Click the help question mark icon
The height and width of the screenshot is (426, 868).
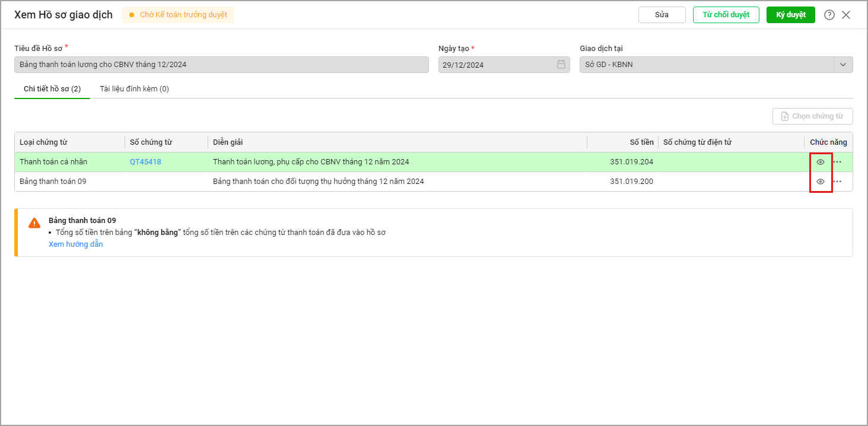tap(829, 15)
